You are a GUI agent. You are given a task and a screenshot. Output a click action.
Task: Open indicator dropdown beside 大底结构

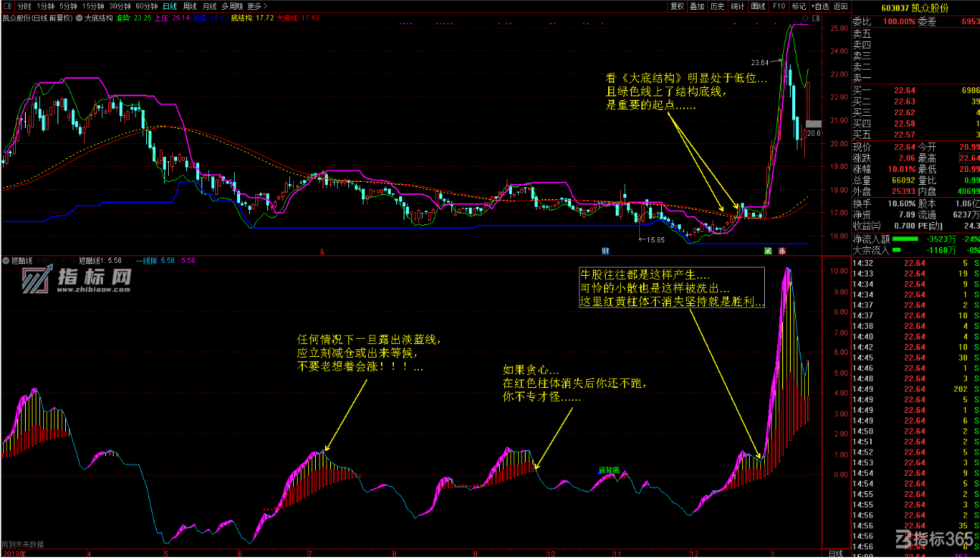80,17
